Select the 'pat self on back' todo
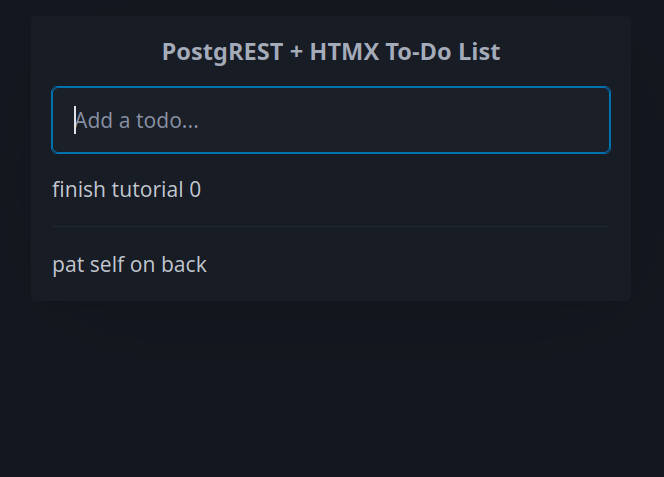Screen dimensions: 664x477 (130, 265)
